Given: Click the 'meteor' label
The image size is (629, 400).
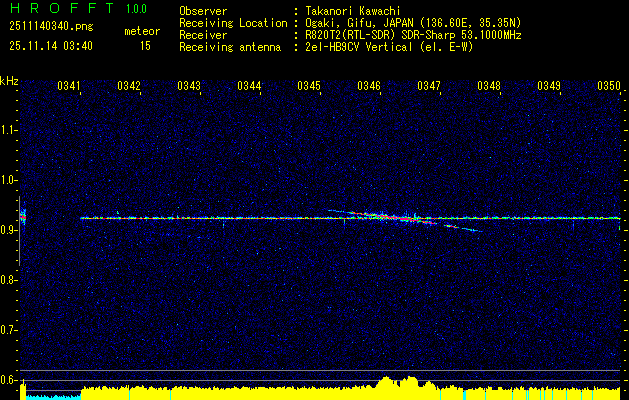Looking at the screenshot, I should click(x=142, y=31).
